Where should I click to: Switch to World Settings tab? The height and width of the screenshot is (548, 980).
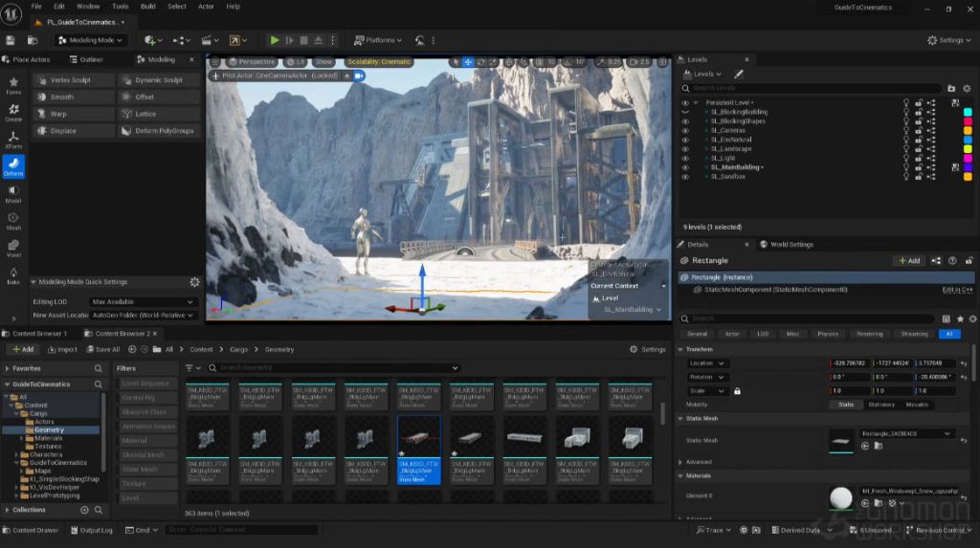[787, 244]
